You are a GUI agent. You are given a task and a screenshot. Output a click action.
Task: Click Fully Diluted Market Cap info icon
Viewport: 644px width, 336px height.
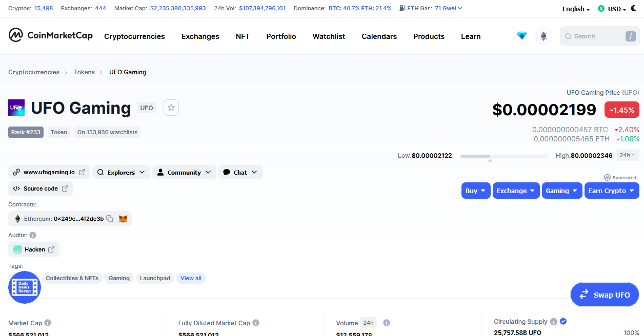pyautogui.click(x=256, y=323)
